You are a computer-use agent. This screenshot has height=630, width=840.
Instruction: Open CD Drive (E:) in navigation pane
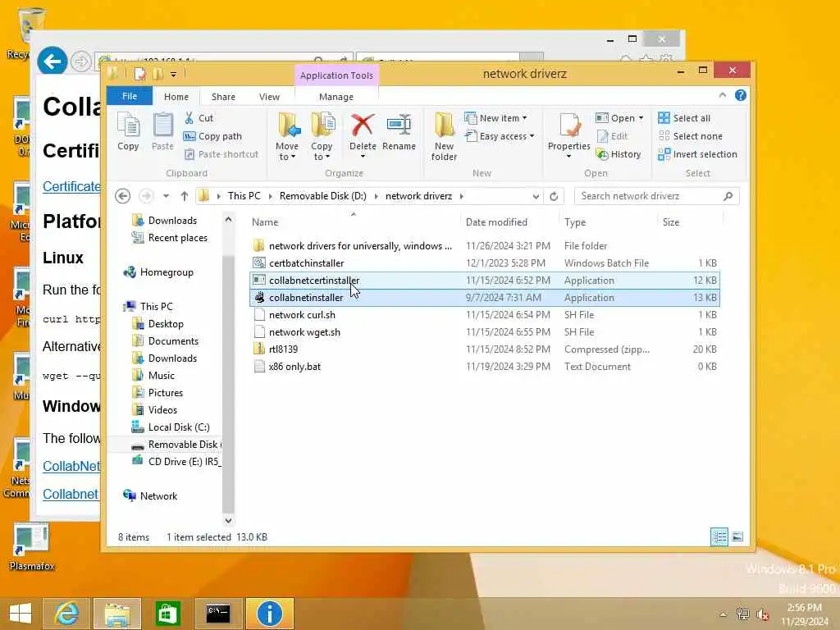tap(176, 461)
